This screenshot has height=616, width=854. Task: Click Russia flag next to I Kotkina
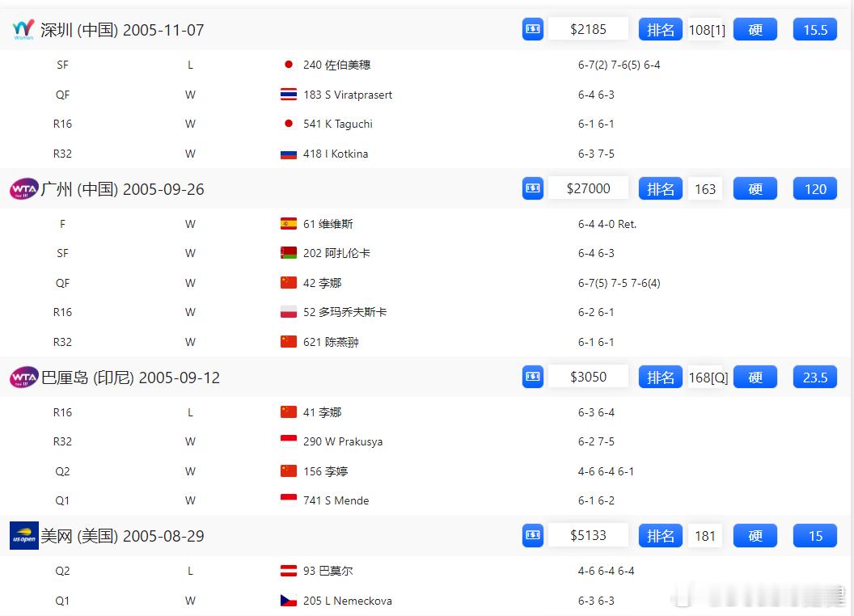[289, 154]
